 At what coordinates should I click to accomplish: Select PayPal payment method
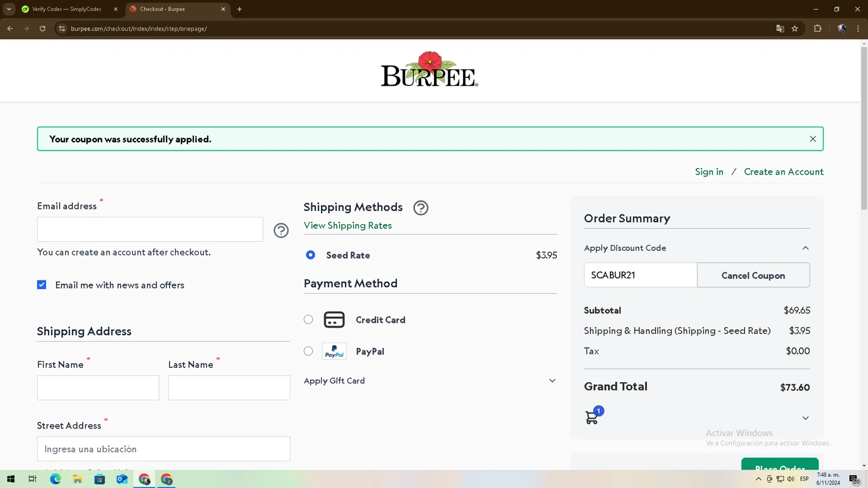[x=308, y=352]
